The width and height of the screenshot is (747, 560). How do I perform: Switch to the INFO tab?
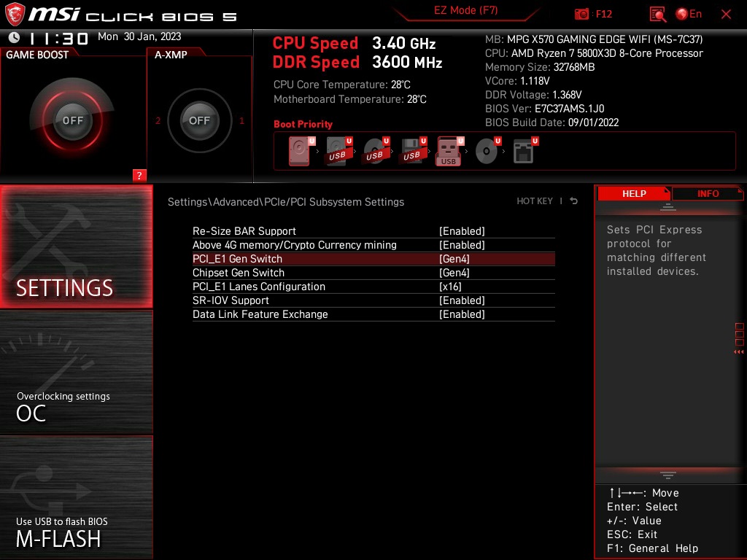(708, 193)
